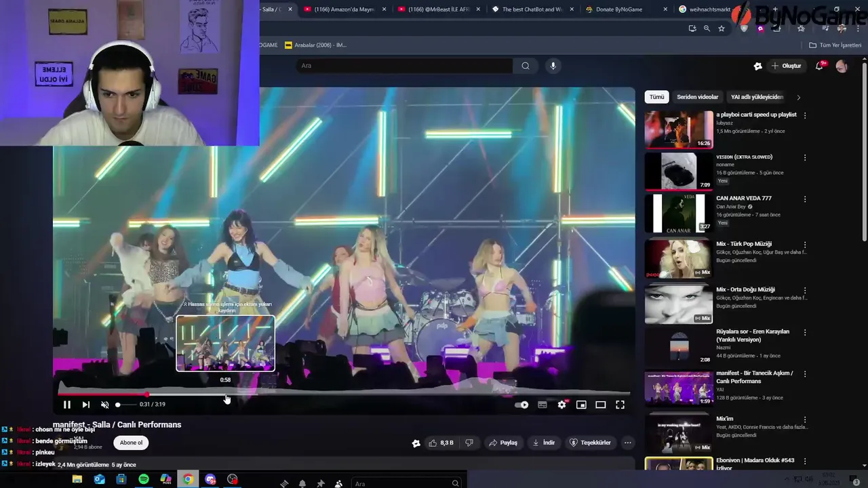The width and height of the screenshot is (868, 488).
Task: Select the YAI adlı yükleyiciden chip
Action: pyautogui.click(x=757, y=97)
